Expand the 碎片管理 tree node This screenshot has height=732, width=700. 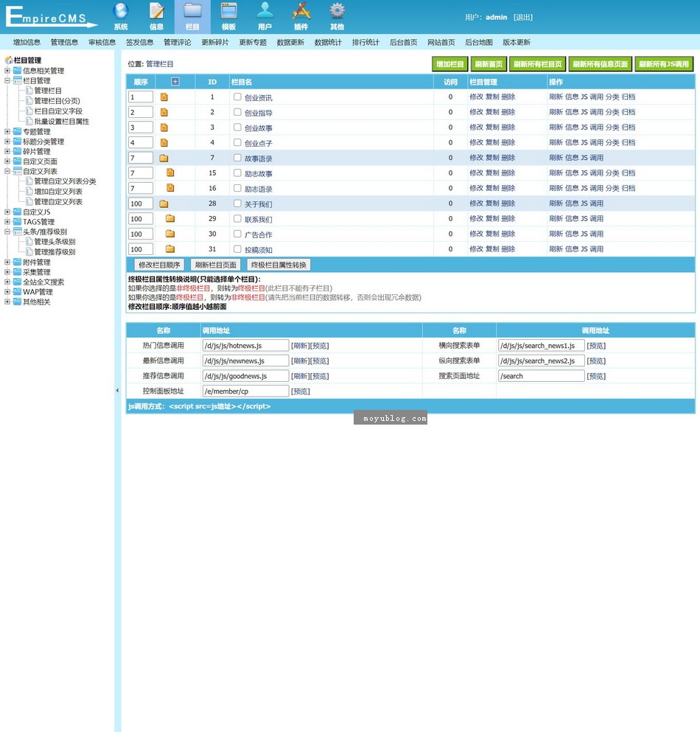click(x=7, y=151)
